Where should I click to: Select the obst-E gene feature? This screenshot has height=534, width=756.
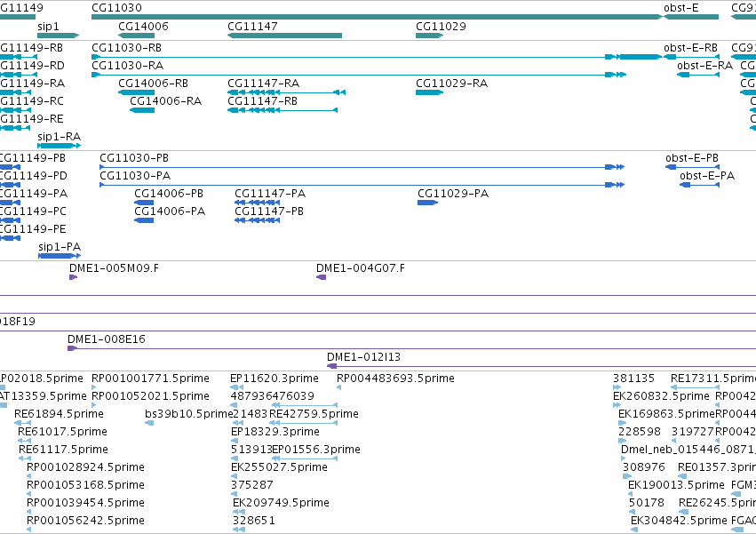pyautogui.click(x=691, y=17)
